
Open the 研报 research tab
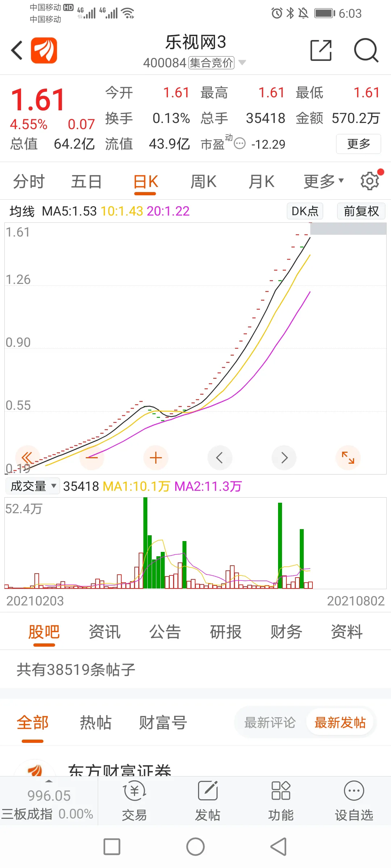[x=226, y=632]
